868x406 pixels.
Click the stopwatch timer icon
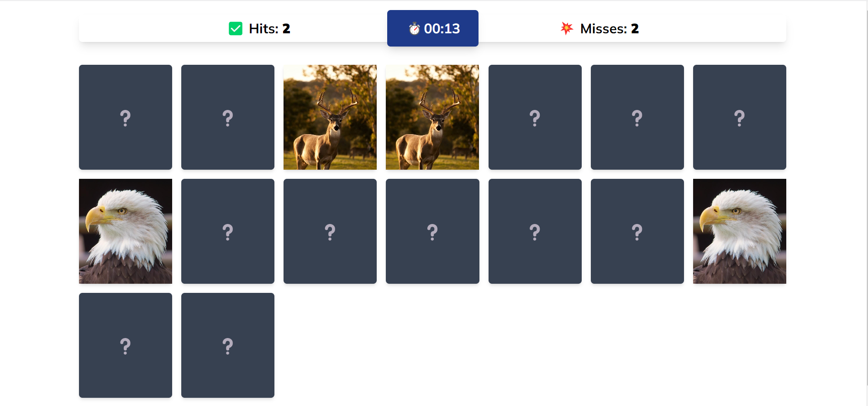point(414,29)
